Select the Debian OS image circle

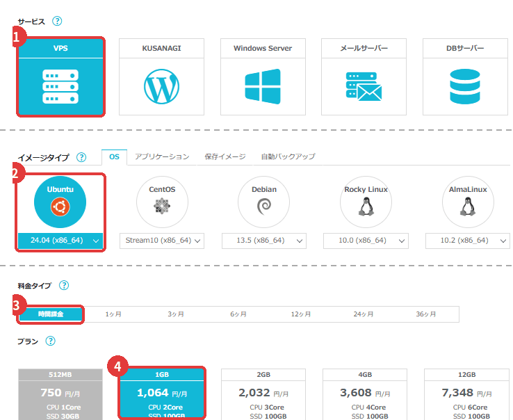(264, 202)
